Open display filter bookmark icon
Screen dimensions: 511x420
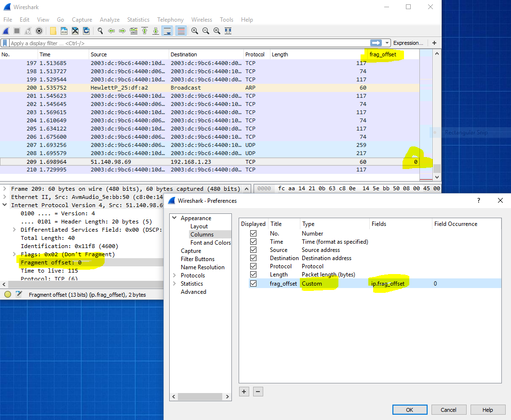pos(5,43)
